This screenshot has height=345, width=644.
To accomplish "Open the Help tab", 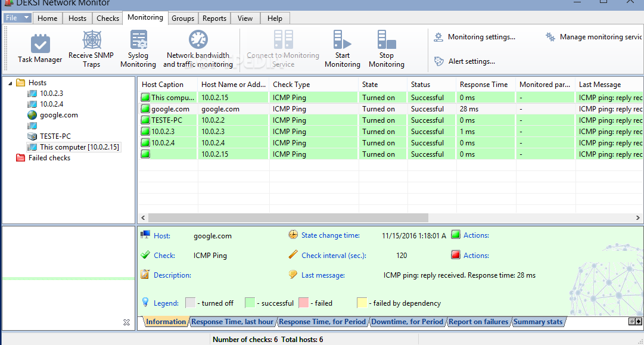I will [275, 18].
